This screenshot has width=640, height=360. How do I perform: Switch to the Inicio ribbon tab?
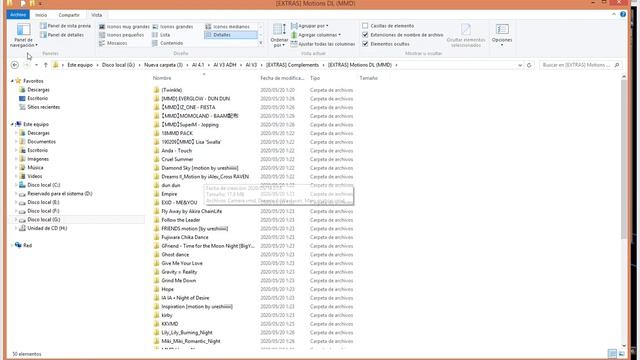[x=41, y=15]
